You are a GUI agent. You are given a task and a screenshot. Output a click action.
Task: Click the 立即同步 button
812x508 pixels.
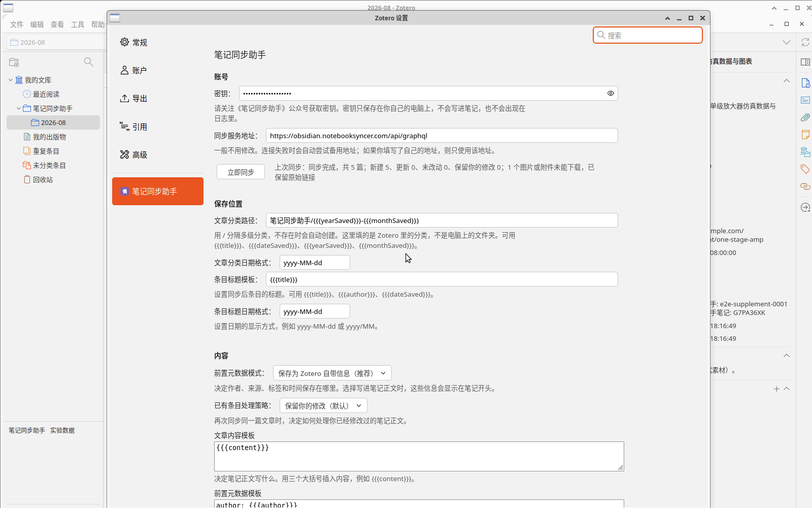[x=241, y=172]
